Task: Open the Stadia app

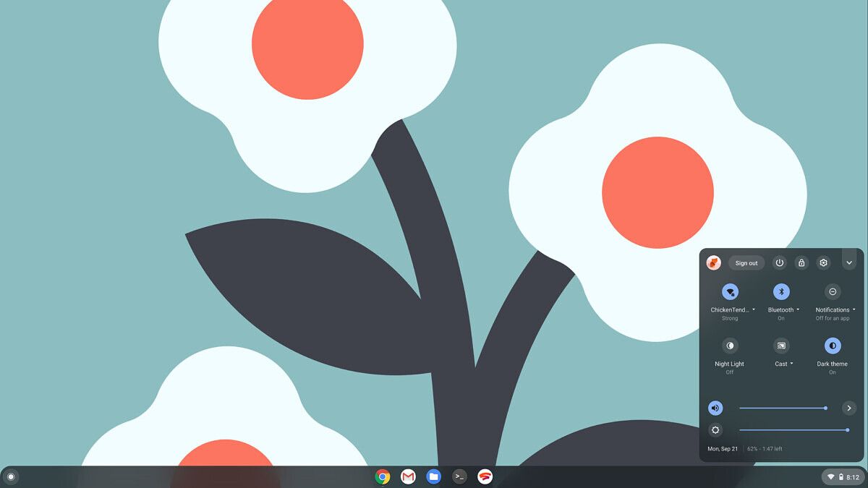Action: click(485, 477)
